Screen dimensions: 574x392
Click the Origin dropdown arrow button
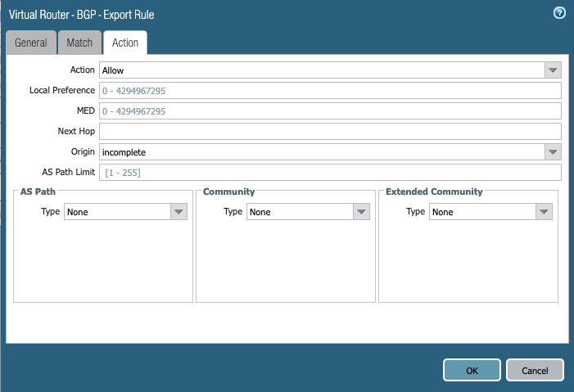tap(553, 152)
